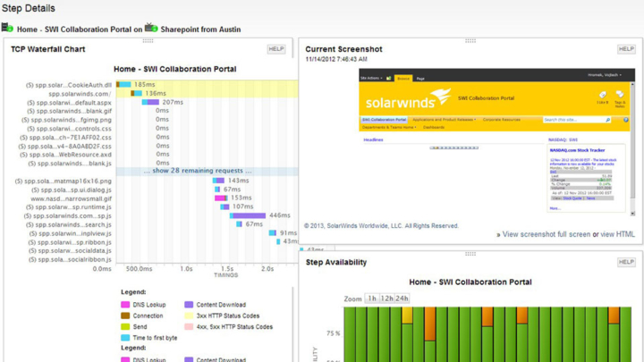Viewport: 644px width, 362px height.
Task: Set availability zoom to 12h
Action: pos(386,299)
